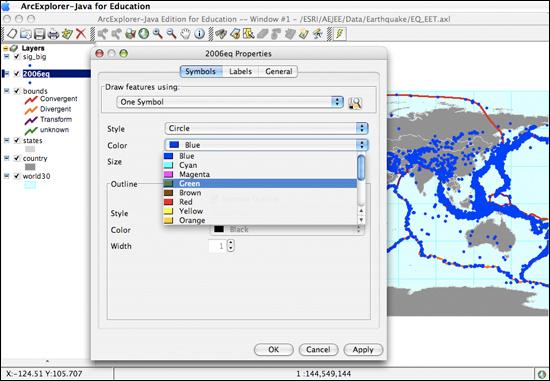This screenshot has height=381, width=550.
Task: Select the Zoom In magnifier tool
Action: point(157,34)
